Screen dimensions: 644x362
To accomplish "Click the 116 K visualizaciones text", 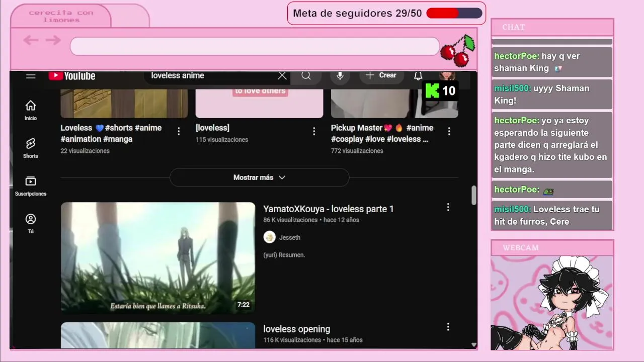I will pos(292,340).
